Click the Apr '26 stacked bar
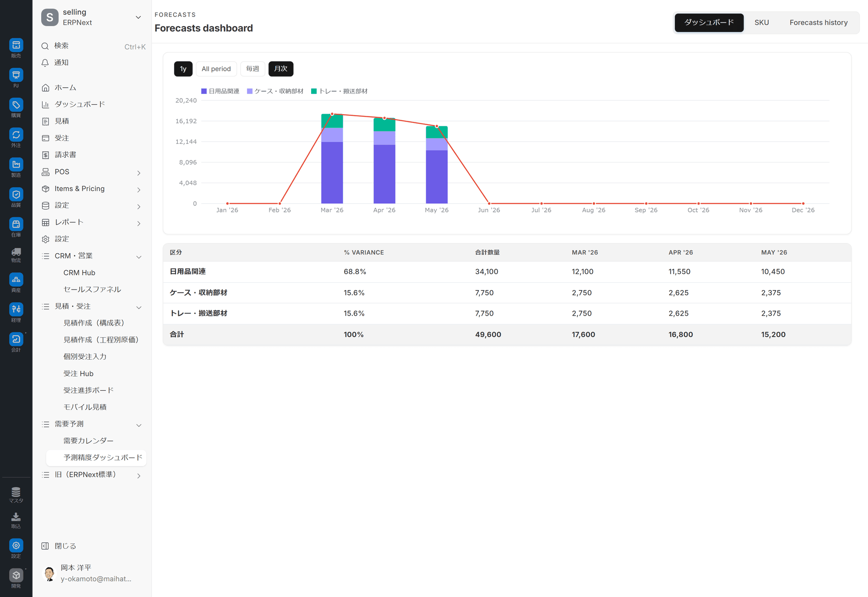 pyautogui.click(x=384, y=161)
